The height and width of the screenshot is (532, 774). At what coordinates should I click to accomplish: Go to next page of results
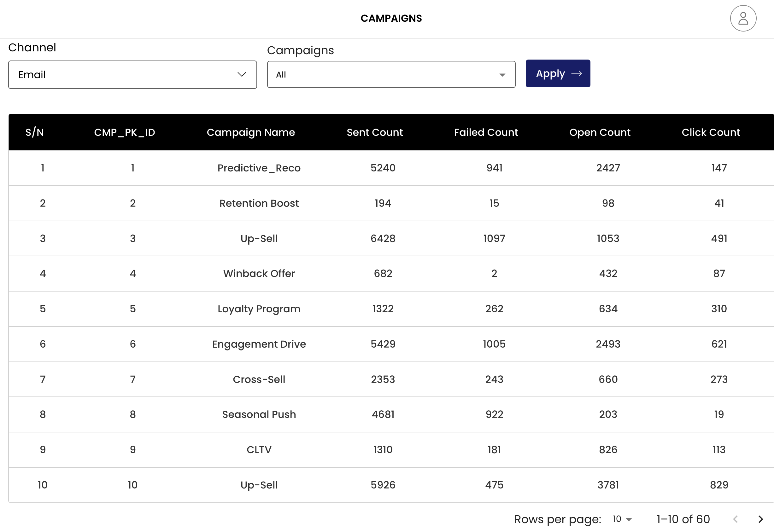(x=761, y=519)
